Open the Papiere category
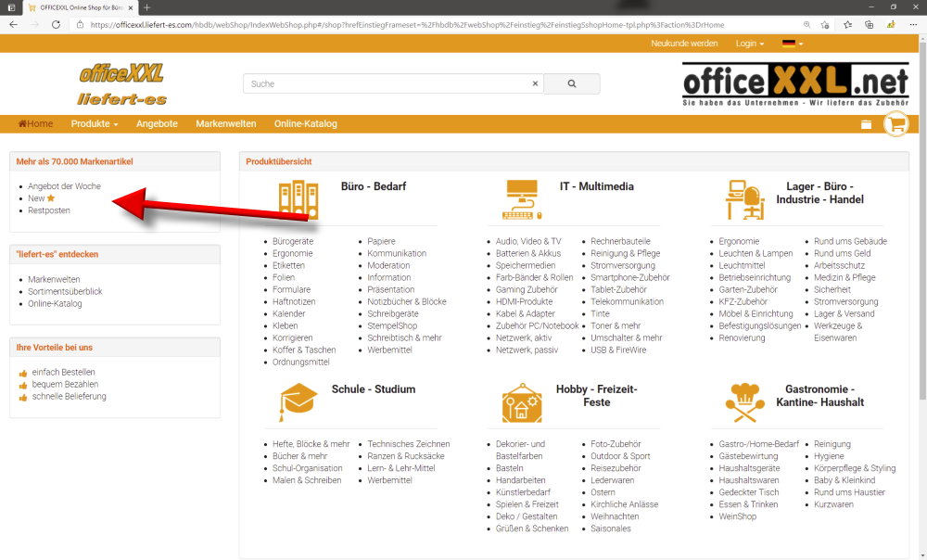The height and width of the screenshot is (560, 927). tap(381, 241)
